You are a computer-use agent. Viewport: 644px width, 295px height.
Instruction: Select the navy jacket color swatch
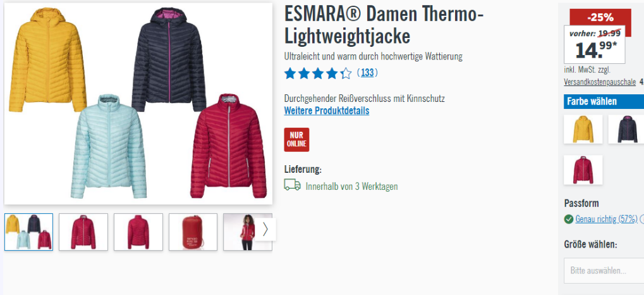click(x=626, y=129)
